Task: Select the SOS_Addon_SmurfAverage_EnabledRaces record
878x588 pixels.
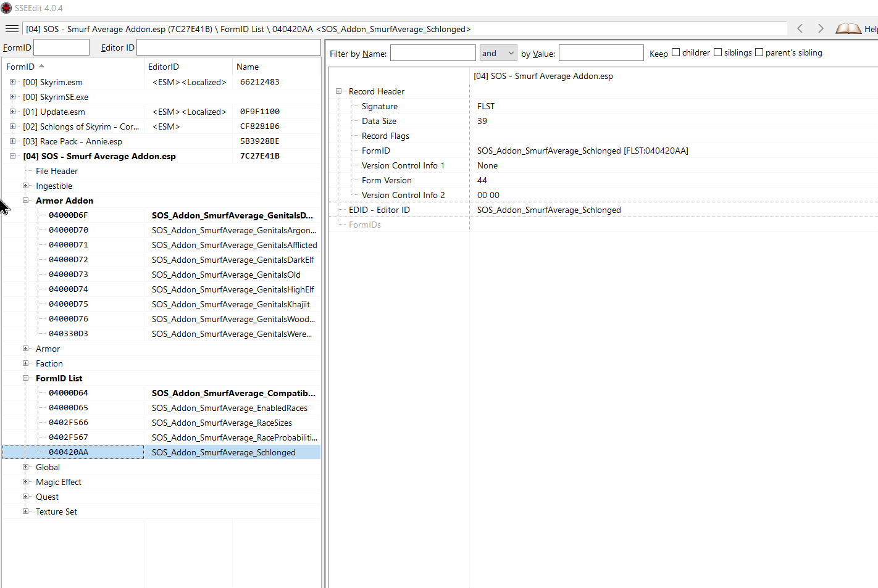Action: 161,408
